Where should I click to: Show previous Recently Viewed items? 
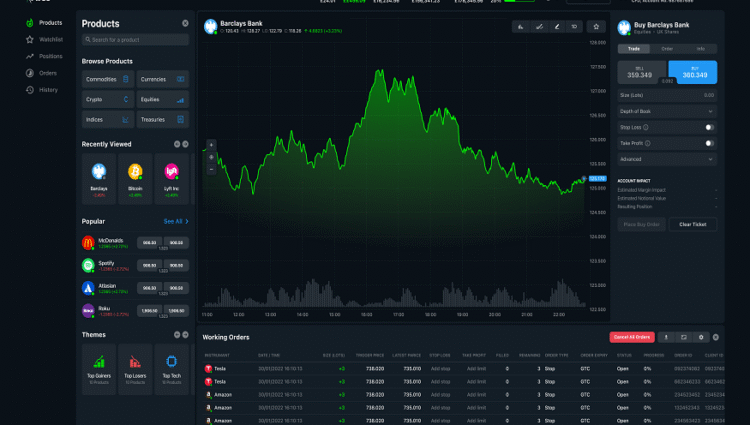tap(177, 144)
